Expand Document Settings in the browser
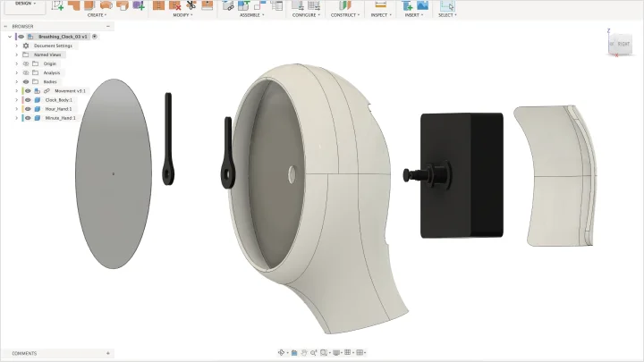This screenshot has width=644, height=362. (x=17, y=46)
